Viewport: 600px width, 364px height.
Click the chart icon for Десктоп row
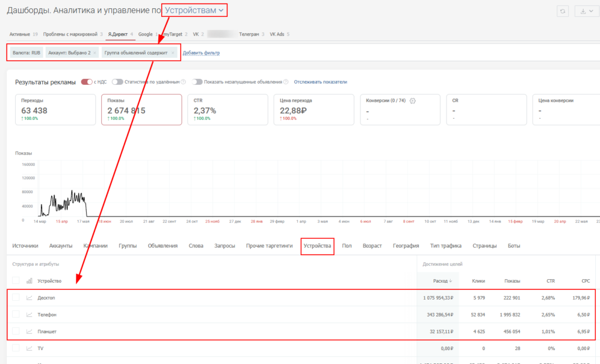pos(29,298)
